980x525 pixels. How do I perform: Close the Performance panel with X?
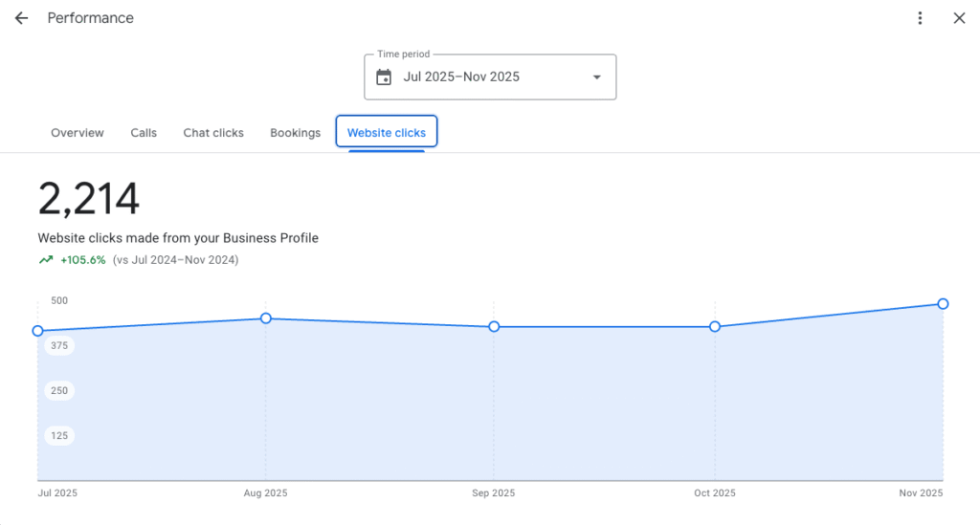pos(959,18)
